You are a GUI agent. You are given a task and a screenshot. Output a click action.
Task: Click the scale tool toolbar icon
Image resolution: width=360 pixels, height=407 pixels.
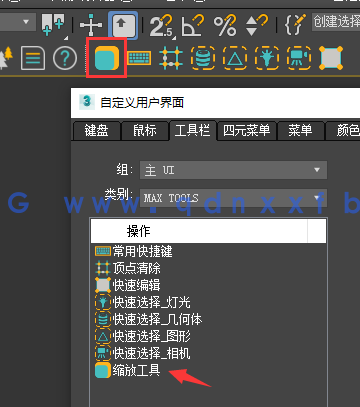[x=106, y=58]
